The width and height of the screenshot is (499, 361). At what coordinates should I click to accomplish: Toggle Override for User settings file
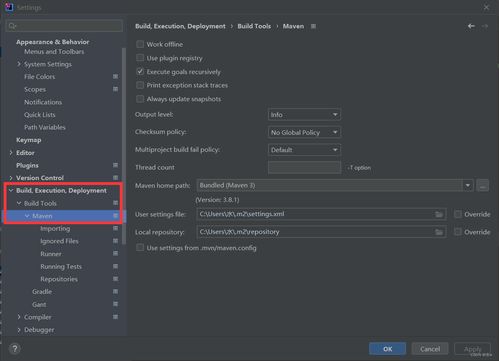pyautogui.click(x=458, y=214)
